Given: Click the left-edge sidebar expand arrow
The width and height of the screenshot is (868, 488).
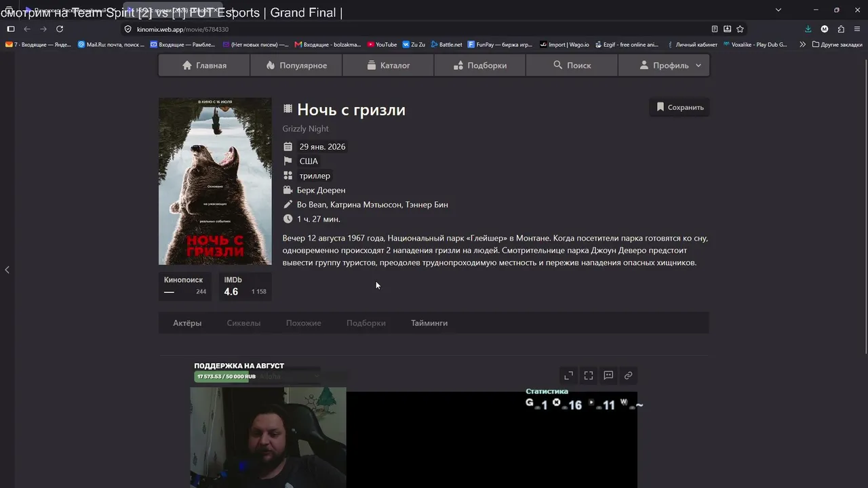Looking at the screenshot, I should 7,270.
